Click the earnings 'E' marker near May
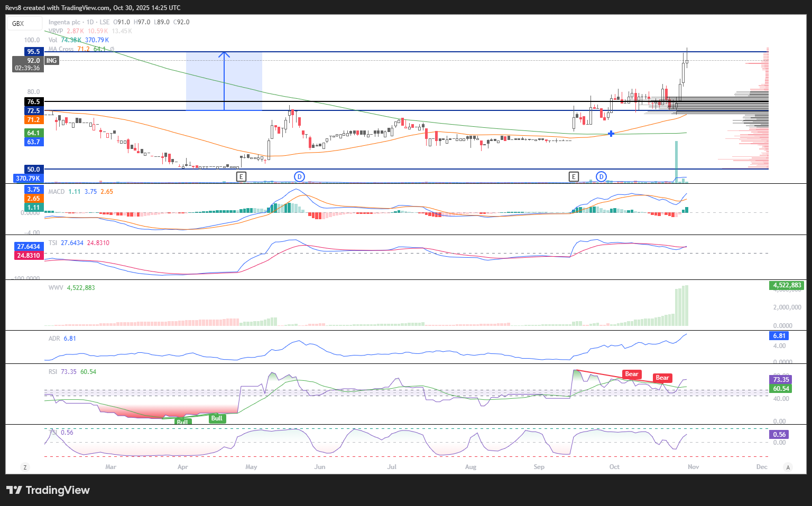 point(241,176)
